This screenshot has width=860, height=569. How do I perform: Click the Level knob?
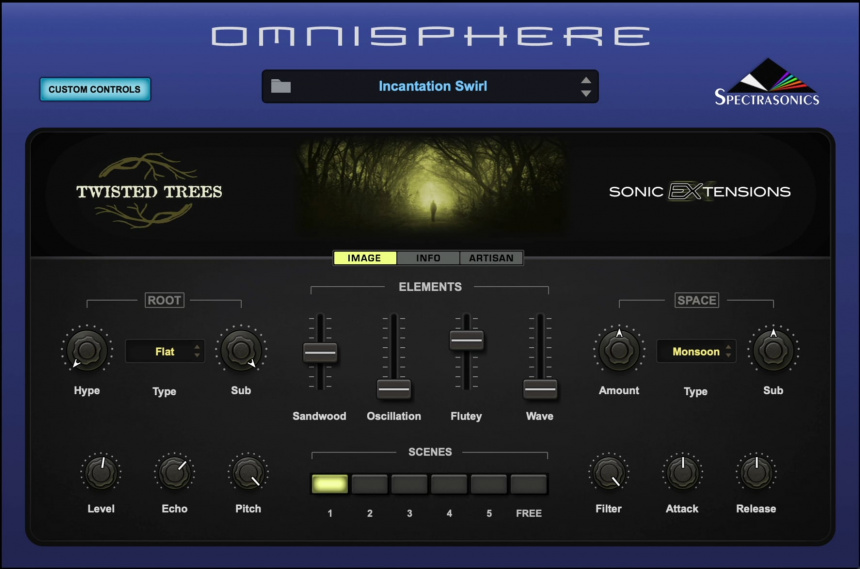(x=101, y=472)
